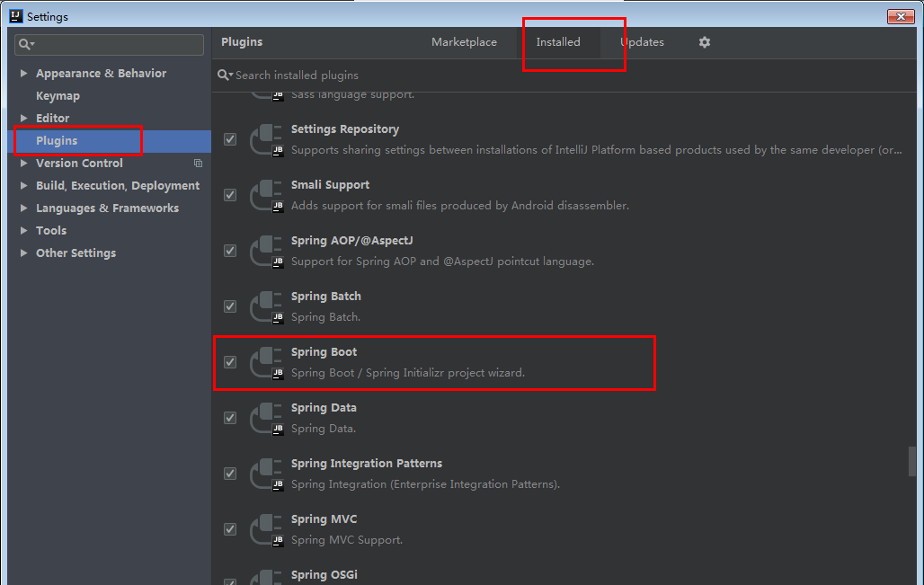Click the Spring Batch plugin icon
The image size is (924, 585).
click(x=266, y=307)
